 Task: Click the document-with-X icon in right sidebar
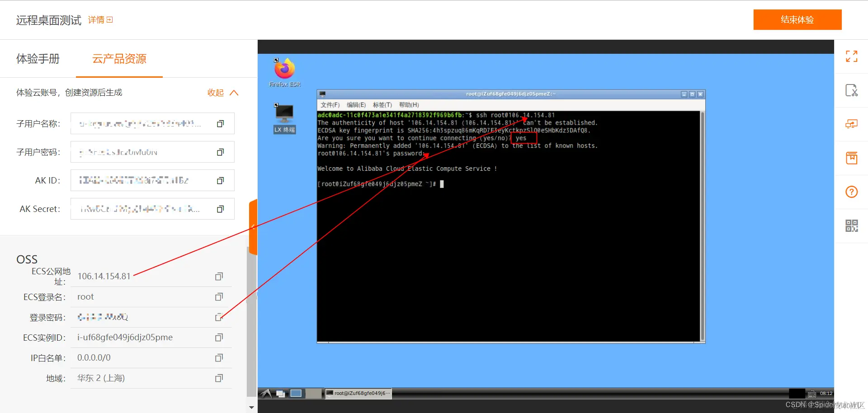[851, 90]
